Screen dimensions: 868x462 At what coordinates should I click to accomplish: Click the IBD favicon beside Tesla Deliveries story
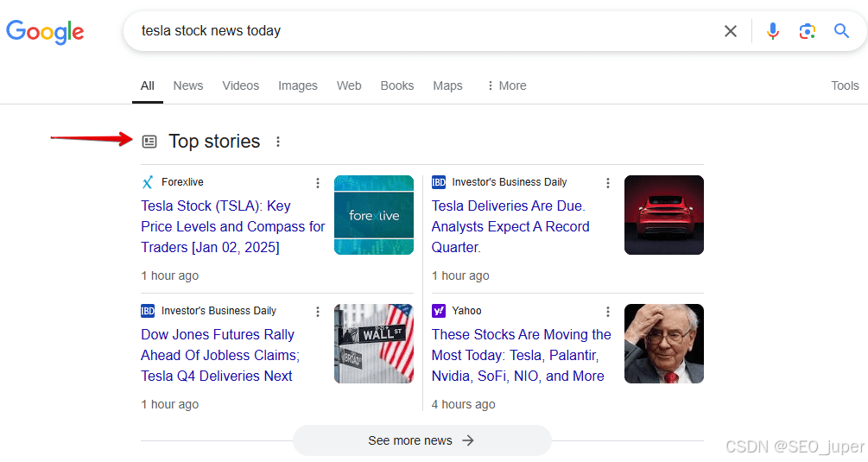[x=439, y=182]
